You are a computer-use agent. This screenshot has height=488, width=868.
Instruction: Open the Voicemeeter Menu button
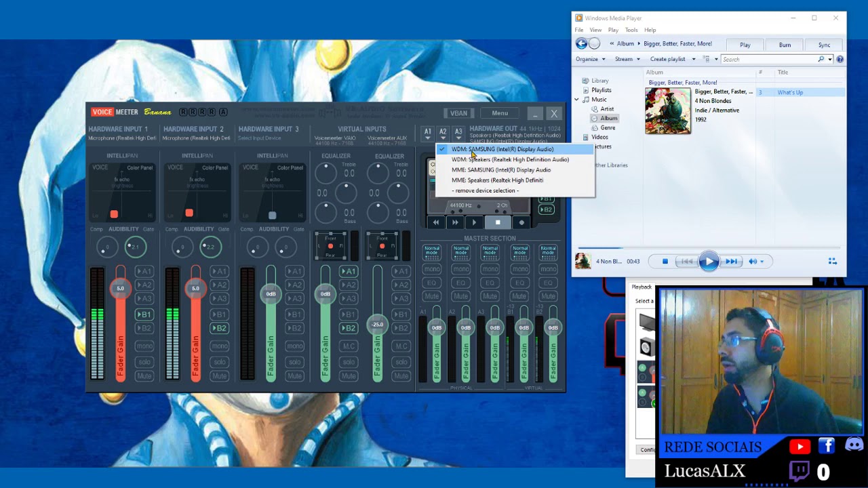click(500, 113)
